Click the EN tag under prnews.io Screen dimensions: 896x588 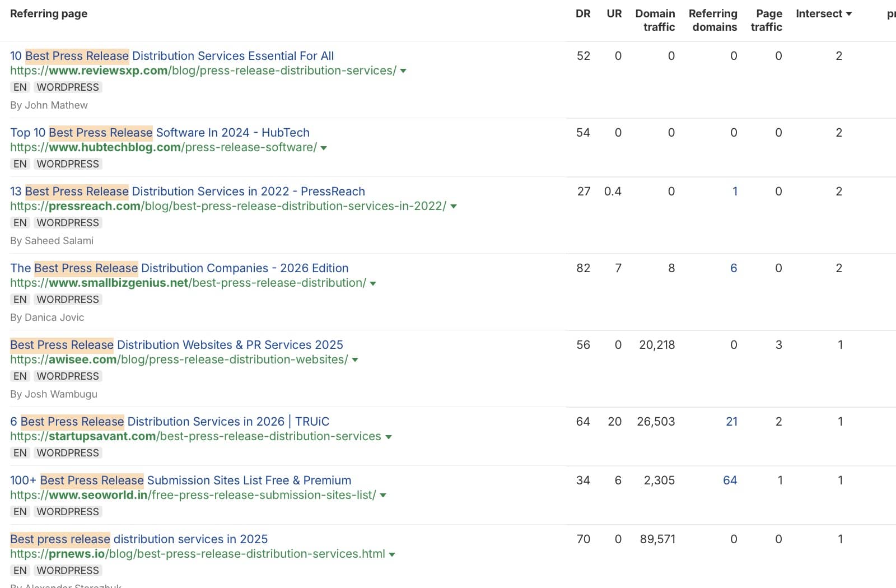(x=20, y=571)
